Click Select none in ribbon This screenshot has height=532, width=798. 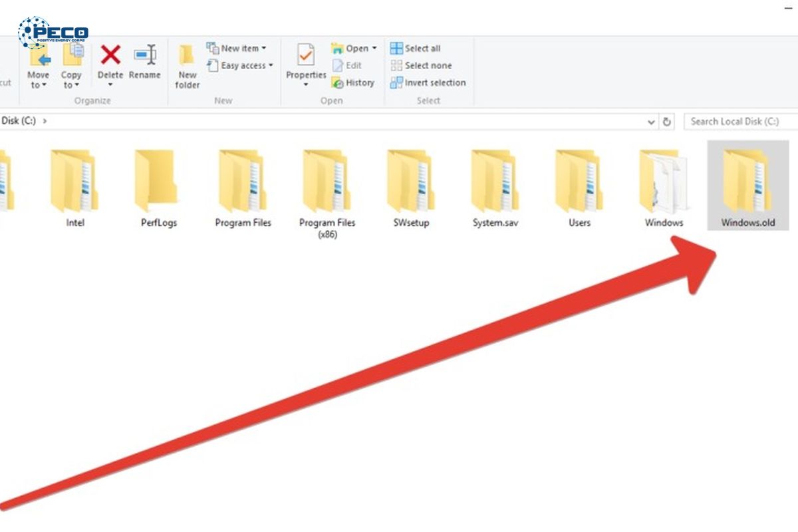point(421,65)
